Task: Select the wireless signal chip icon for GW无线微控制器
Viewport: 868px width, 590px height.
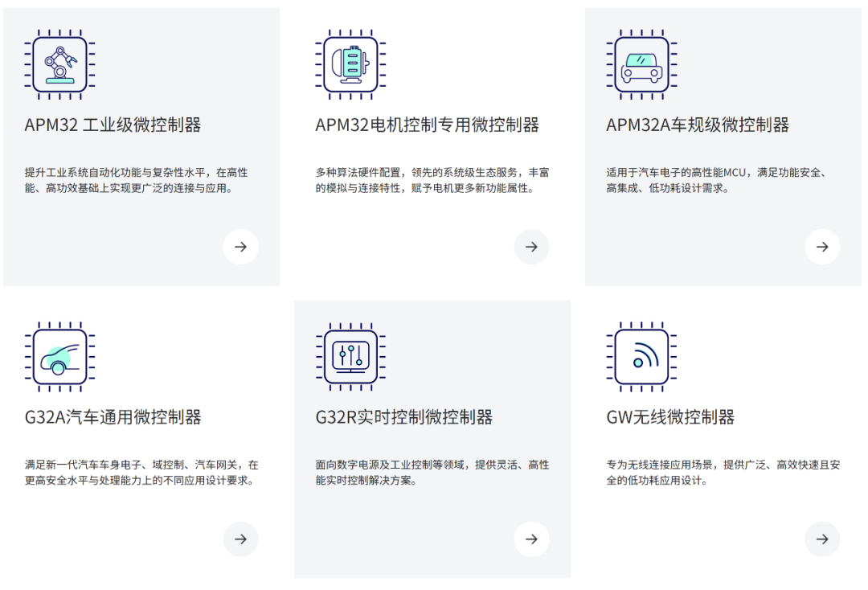Action: tap(641, 357)
